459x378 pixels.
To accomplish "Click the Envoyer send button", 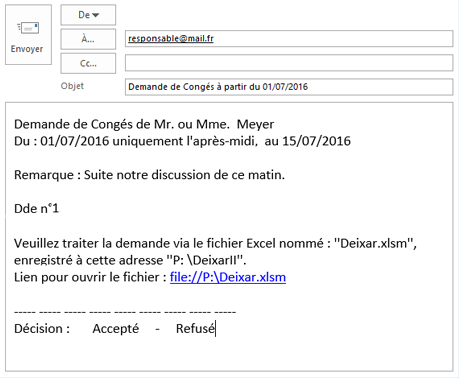I will 28,34.
